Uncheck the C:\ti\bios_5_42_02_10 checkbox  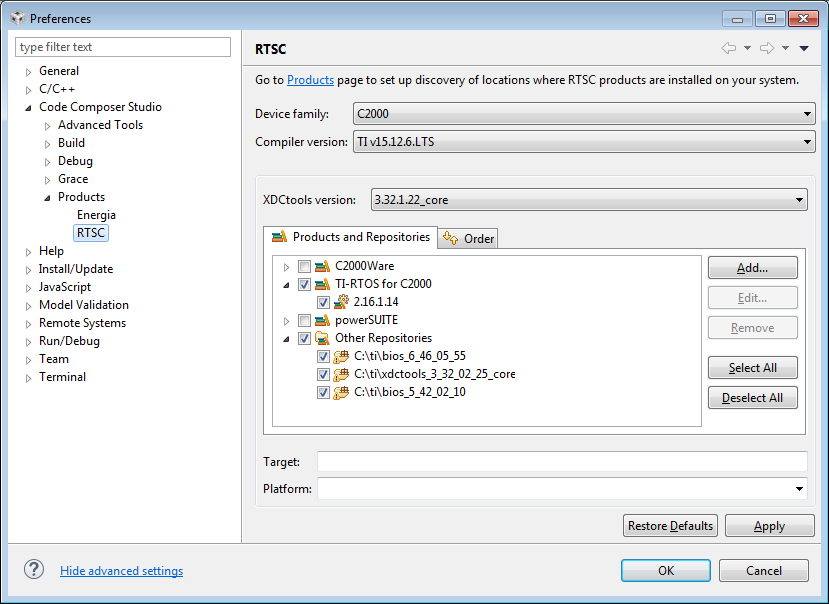coord(323,392)
